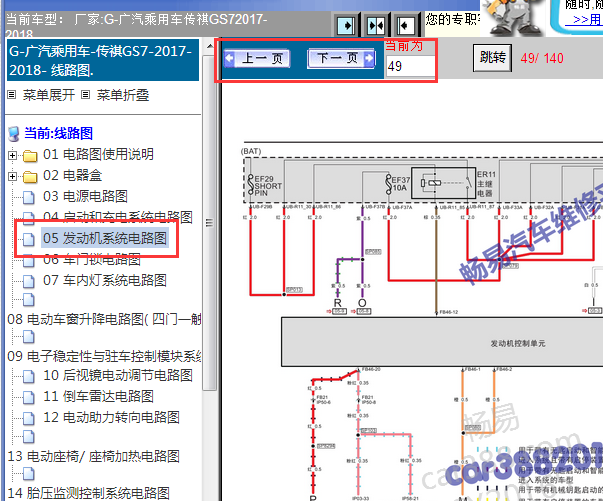The width and height of the screenshot is (603, 501).
Task: Click the R connector reference in diagram
Action: (338, 303)
